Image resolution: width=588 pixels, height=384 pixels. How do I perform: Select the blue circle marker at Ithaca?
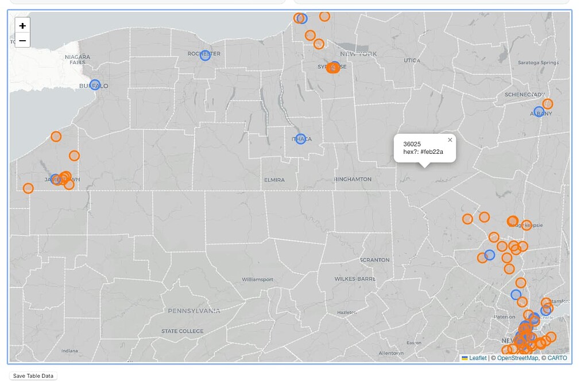pyautogui.click(x=300, y=139)
